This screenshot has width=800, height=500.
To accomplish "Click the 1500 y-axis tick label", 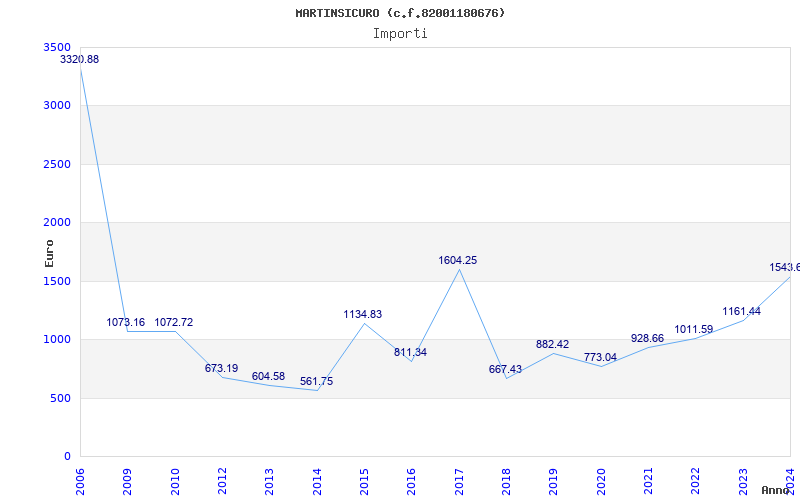I will point(58,281).
